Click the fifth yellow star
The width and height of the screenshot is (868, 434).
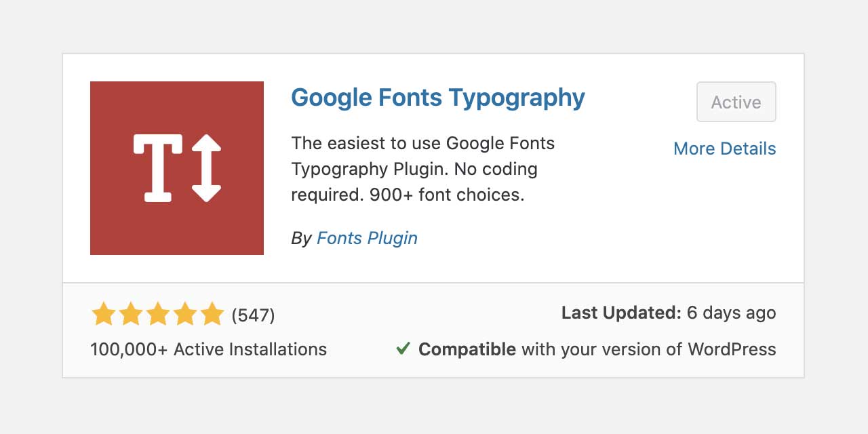[x=211, y=313]
